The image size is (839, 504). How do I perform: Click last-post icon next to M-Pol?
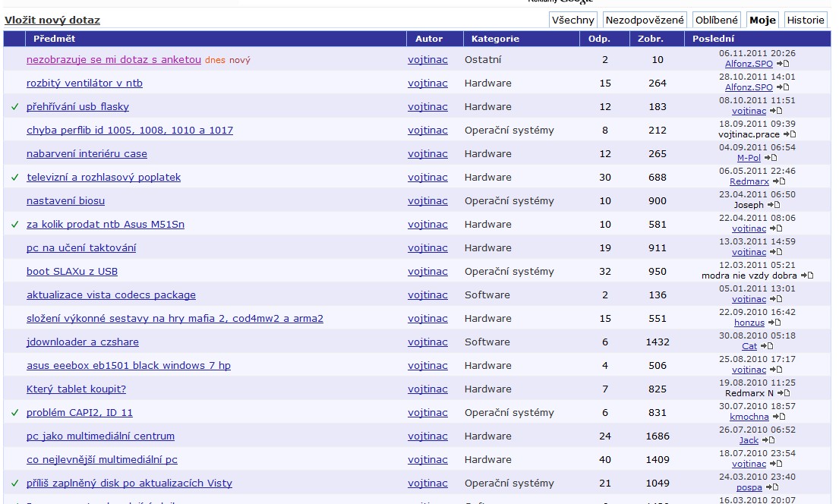(771, 158)
